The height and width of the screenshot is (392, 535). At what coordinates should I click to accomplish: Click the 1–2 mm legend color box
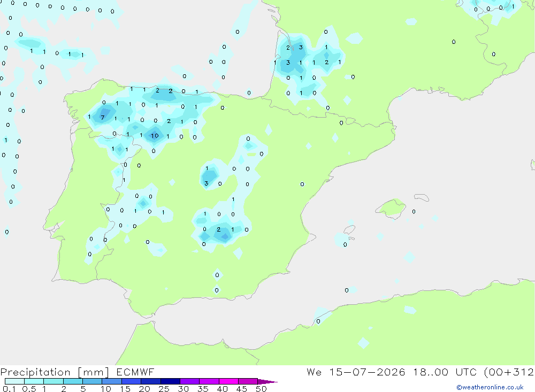pos(53,381)
